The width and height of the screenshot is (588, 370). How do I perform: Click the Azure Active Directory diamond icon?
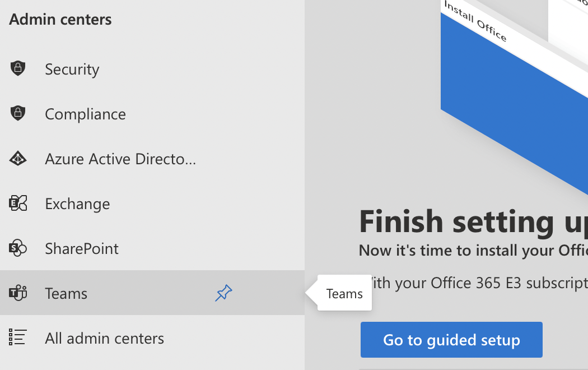coord(18,159)
